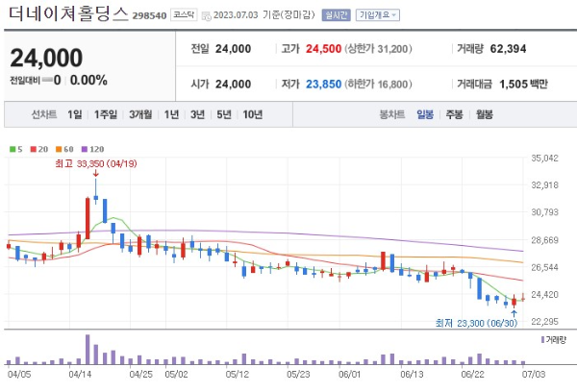Switch chart to 3개월 range
The height and width of the screenshot is (392, 577).
(x=140, y=114)
